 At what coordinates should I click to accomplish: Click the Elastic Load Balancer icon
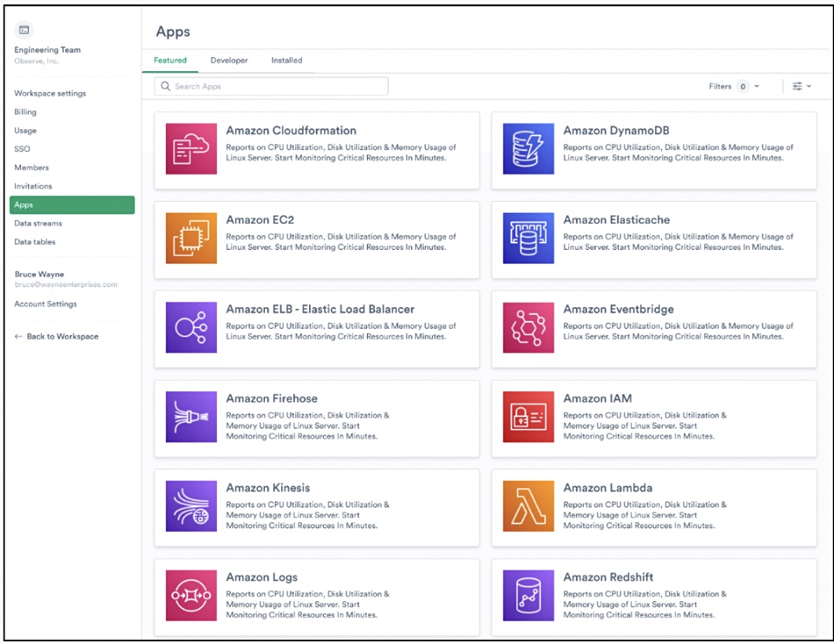click(191, 327)
